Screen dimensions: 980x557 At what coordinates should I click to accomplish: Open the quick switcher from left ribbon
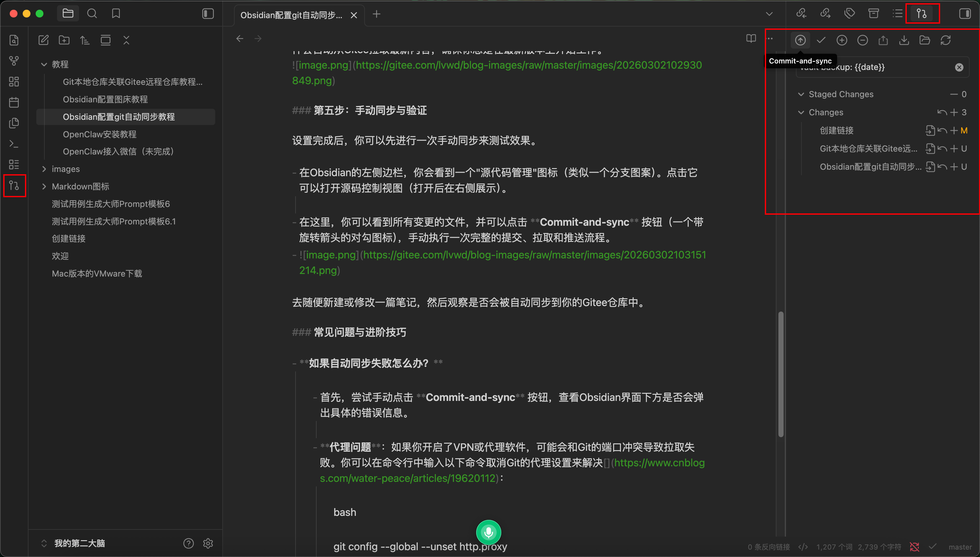[14, 40]
